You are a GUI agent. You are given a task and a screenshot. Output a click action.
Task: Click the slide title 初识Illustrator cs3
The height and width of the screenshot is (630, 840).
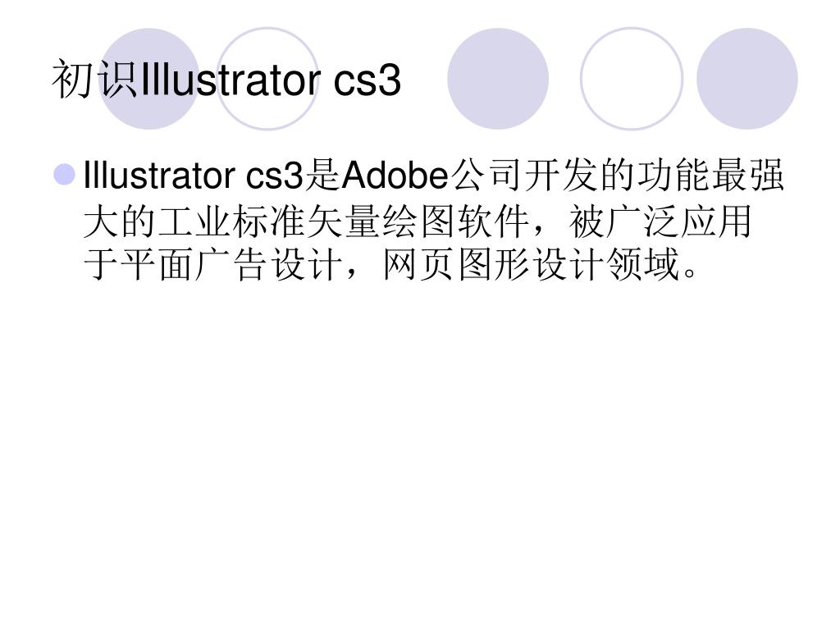click(226, 80)
